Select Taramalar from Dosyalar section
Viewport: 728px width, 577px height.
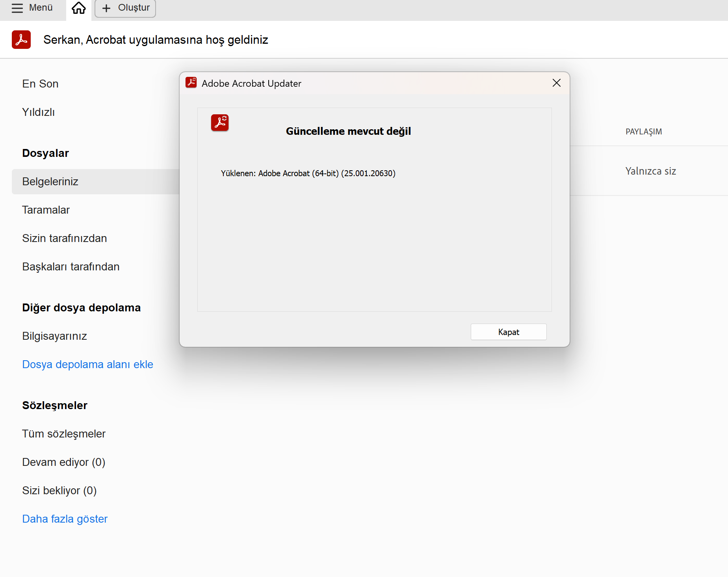point(46,210)
